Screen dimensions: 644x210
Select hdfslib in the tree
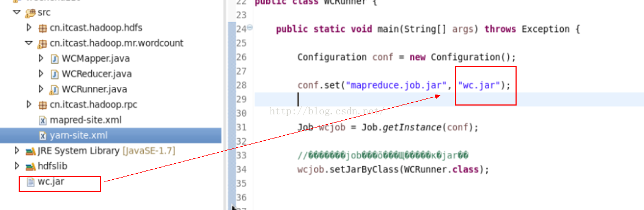pyautogui.click(x=52, y=166)
